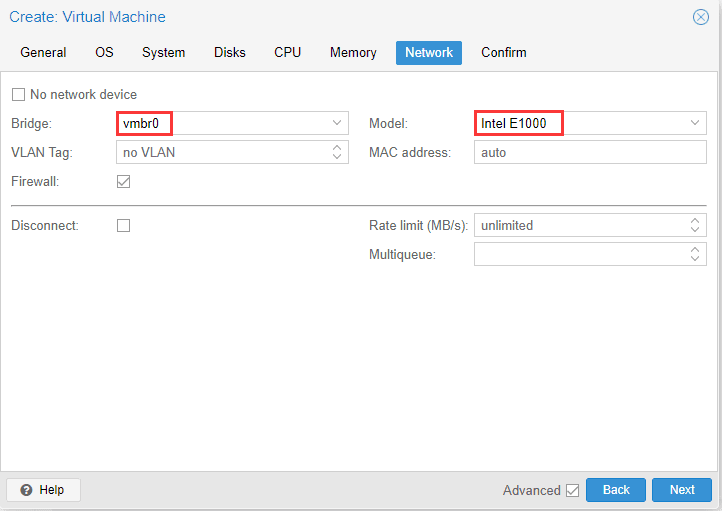722x511 pixels.
Task: Open the System tab
Action: coord(163,52)
